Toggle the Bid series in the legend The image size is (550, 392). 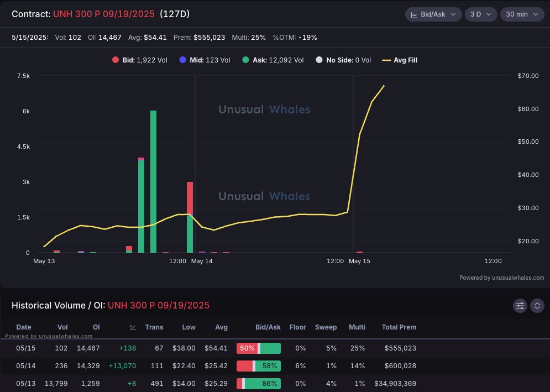140,60
